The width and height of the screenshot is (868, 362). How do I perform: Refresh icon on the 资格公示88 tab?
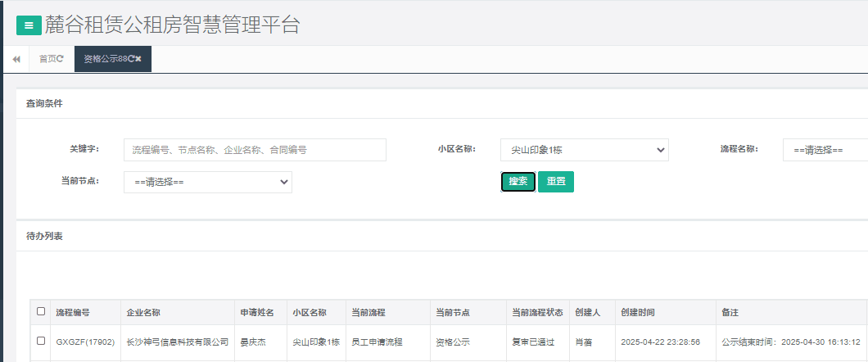pos(132,59)
